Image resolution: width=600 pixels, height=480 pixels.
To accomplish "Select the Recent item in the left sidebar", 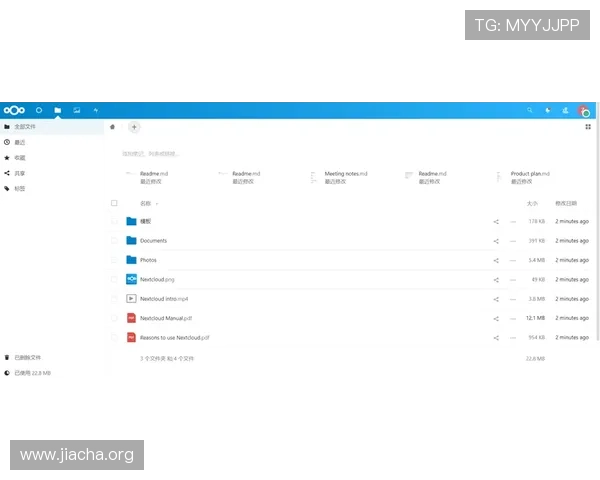I will (20, 142).
